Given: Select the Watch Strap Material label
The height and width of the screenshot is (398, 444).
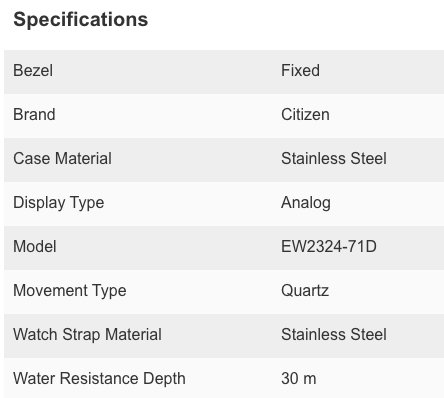Looking at the screenshot, I should pyautogui.click(x=87, y=335).
